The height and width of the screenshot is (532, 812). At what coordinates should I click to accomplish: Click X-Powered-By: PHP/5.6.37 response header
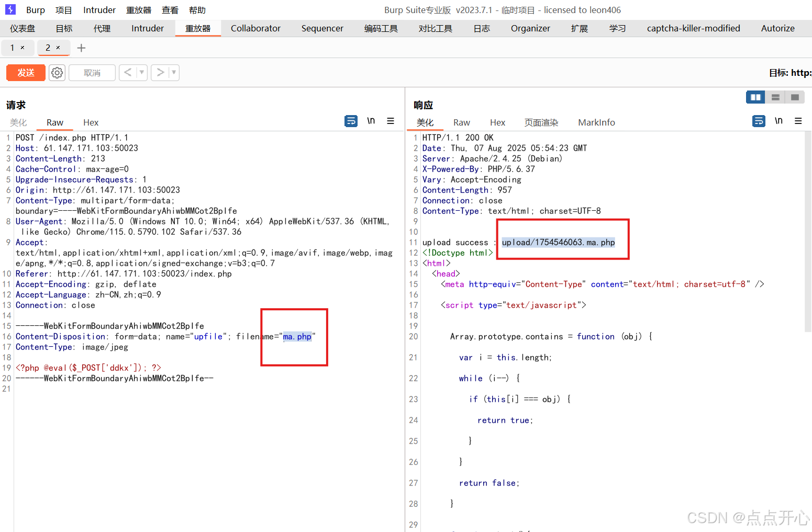(x=479, y=169)
